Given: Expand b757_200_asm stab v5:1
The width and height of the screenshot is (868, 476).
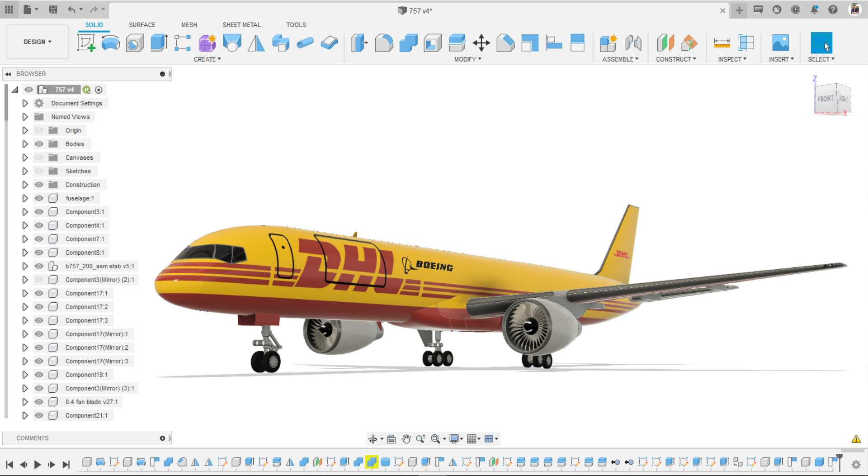Looking at the screenshot, I should [x=25, y=266].
